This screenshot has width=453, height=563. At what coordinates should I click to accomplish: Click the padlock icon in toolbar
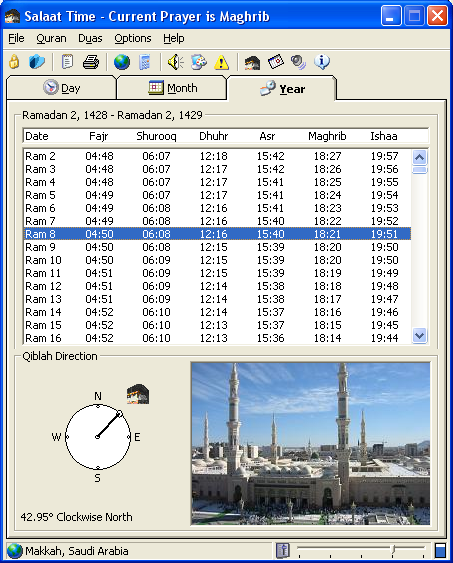click(14, 62)
